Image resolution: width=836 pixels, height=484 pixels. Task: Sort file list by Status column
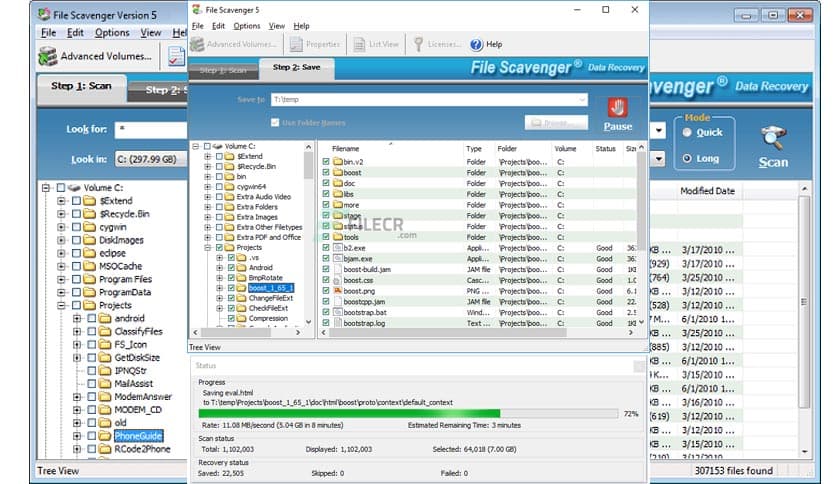[x=605, y=149]
